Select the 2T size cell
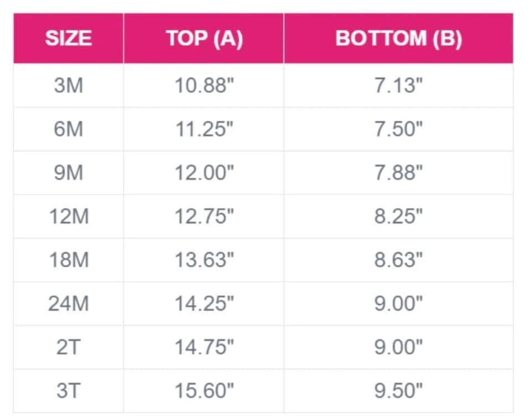532x420 pixels. click(68, 347)
